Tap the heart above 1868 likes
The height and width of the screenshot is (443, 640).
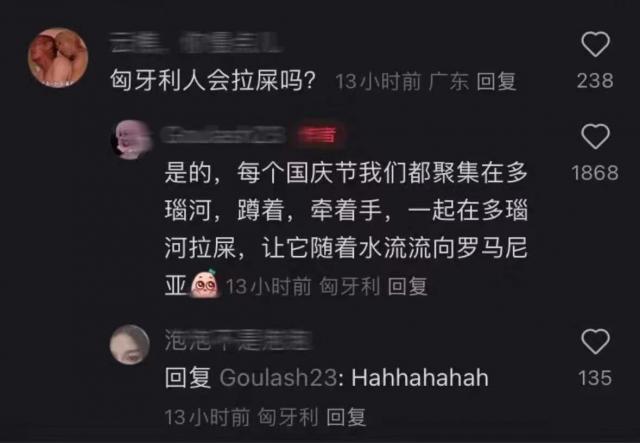pyautogui.click(x=595, y=136)
